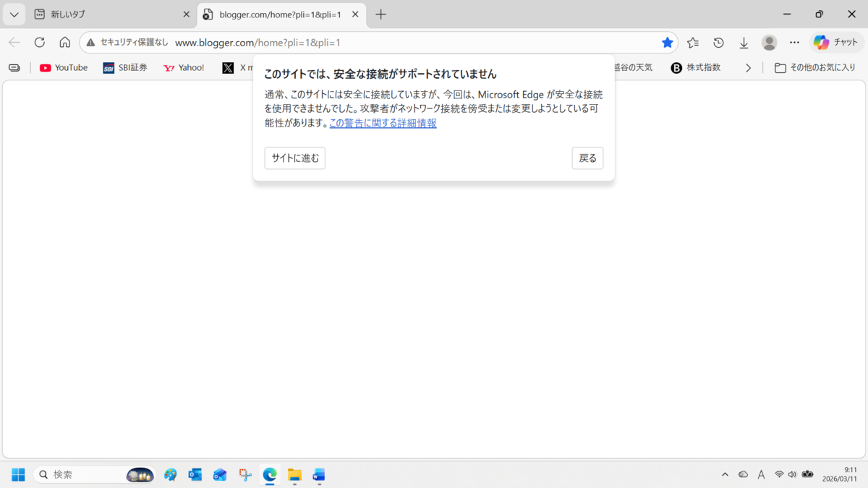Screen dimensions: 868x488
Task: Close the 新しいタブ tab
Action: tap(186, 14)
